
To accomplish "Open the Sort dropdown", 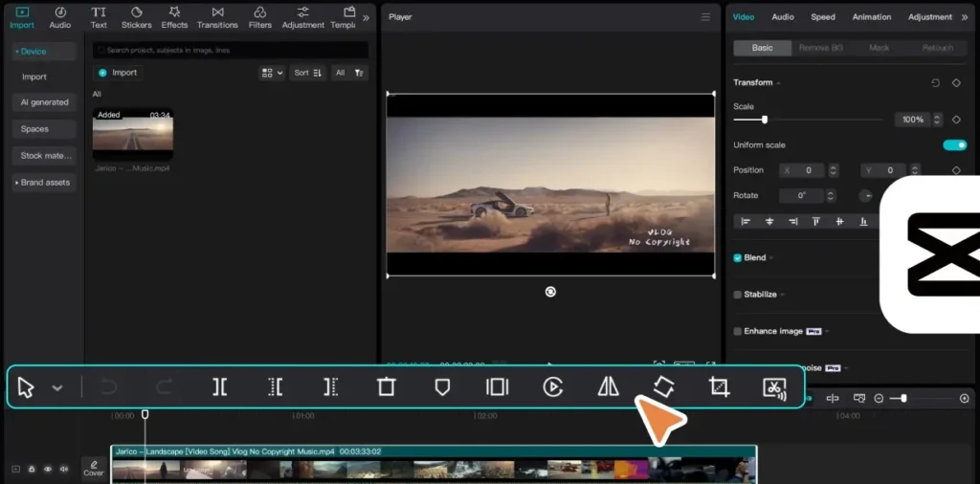I will (x=307, y=73).
